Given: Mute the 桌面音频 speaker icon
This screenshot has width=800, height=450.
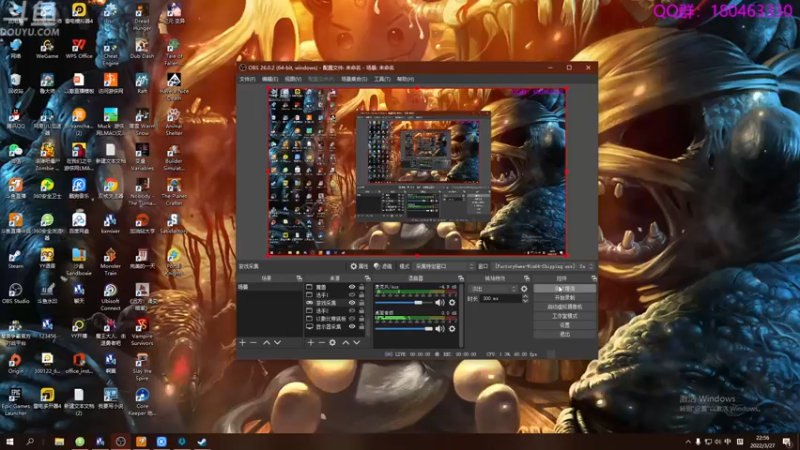Looking at the screenshot, I should tap(440, 329).
